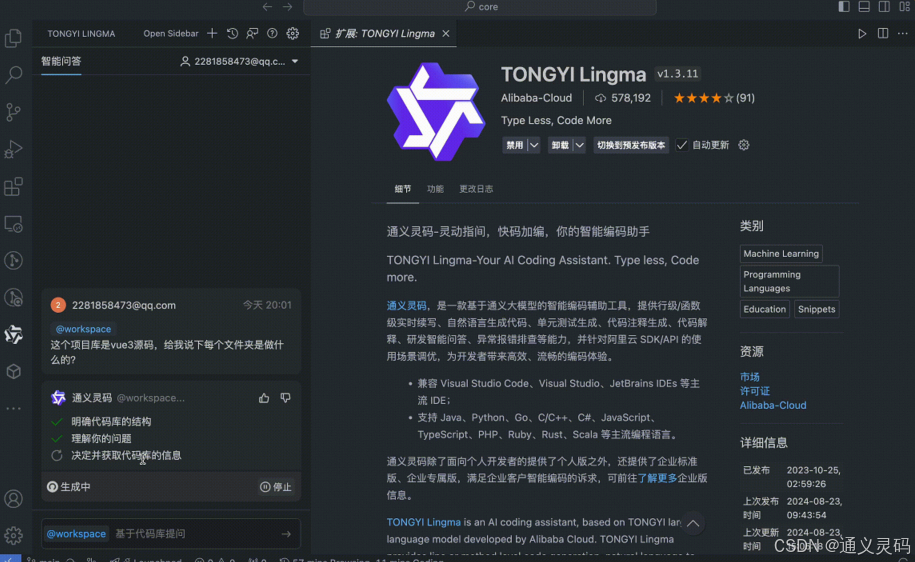Go forward with the right navigation arrow
The width and height of the screenshot is (915, 562).
click(288, 6)
